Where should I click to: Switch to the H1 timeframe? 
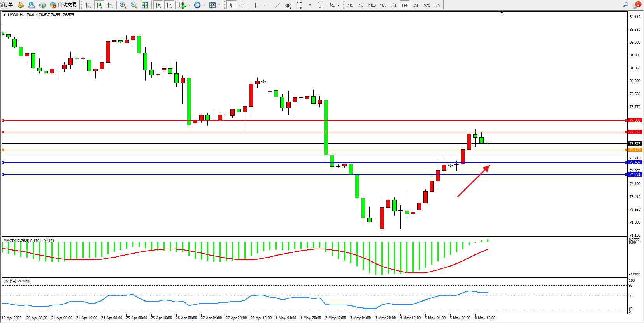coord(394,5)
